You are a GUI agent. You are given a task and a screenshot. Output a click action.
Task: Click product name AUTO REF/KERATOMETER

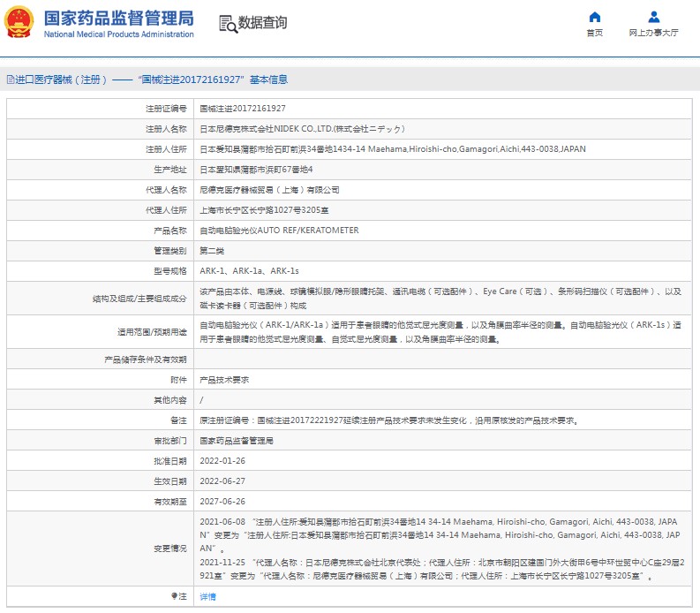click(x=279, y=231)
